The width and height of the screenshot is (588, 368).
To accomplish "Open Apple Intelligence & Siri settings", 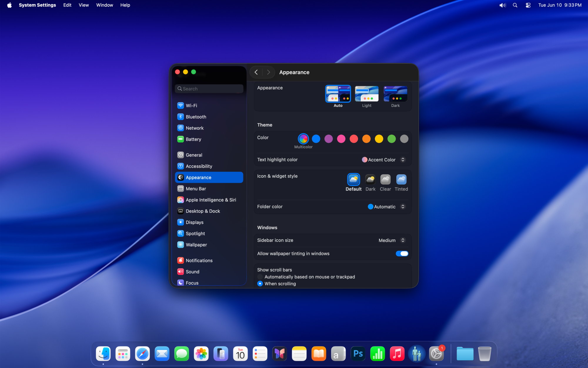I will 209,200.
